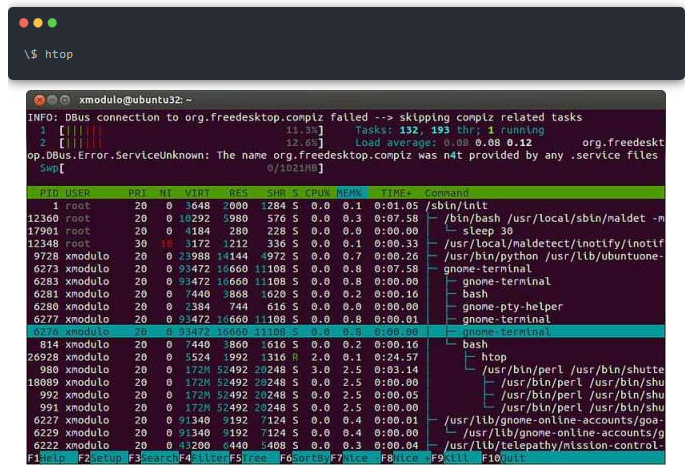
Task: Sort by the MEM% column header
Action: click(x=352, y=192)
